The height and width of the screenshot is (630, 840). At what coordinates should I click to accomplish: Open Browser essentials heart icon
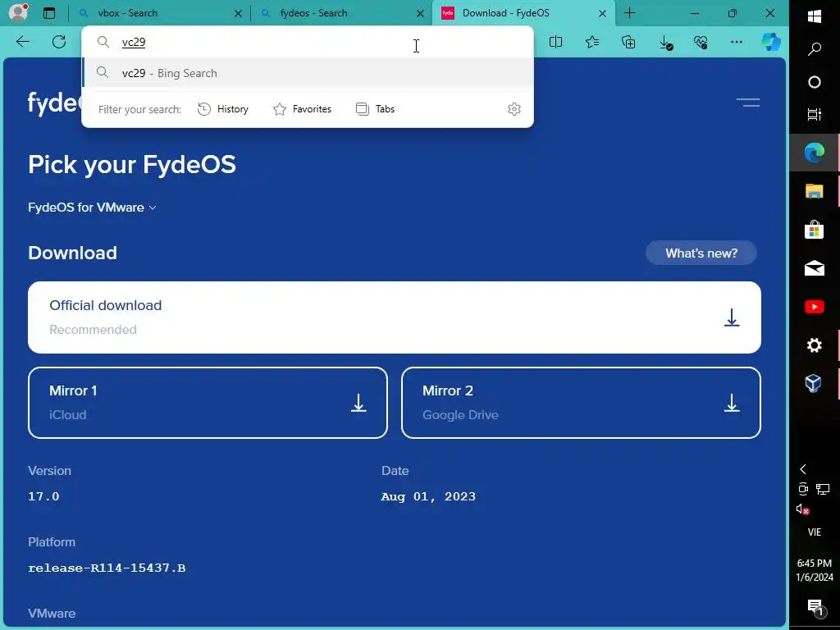point(701,42)
